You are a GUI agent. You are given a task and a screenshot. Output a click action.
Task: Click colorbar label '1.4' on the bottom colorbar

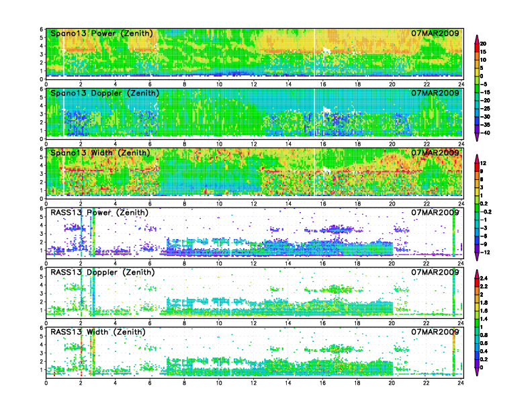[x=484, y=319]
